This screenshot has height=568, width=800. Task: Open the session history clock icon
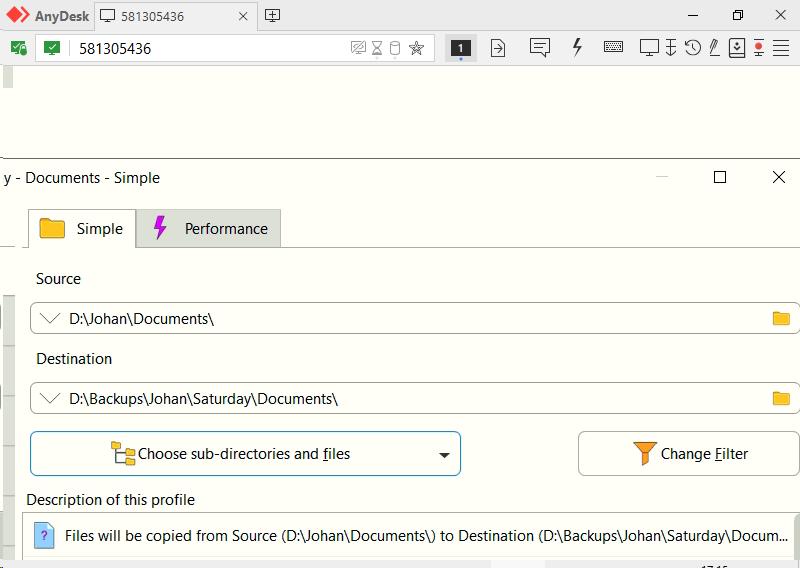point(692,48)
